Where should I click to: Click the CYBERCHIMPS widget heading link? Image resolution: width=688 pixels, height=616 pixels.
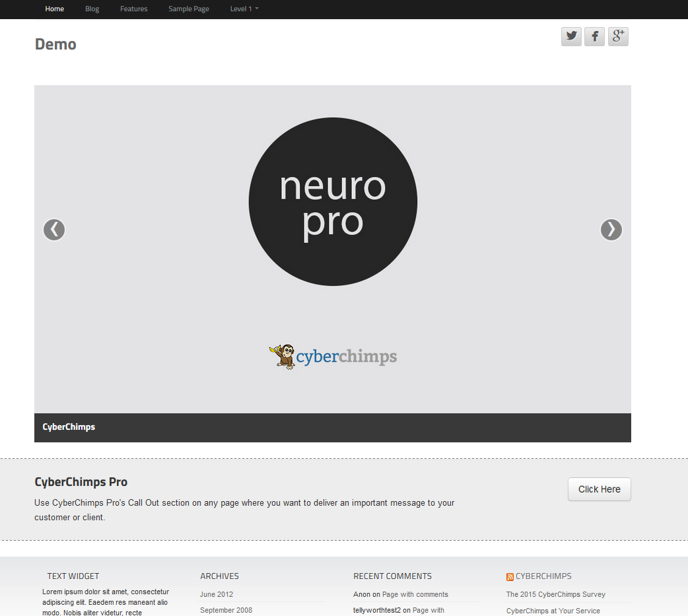[543, 576]
